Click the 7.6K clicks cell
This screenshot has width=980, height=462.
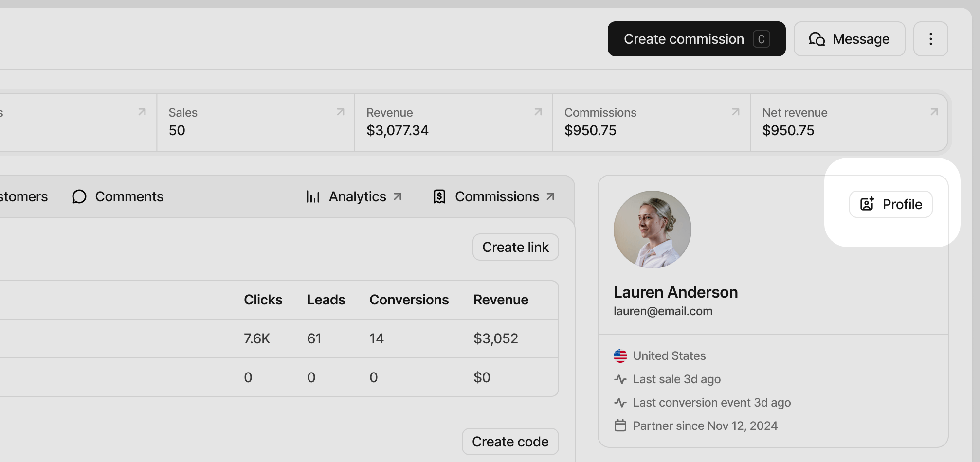click(257, 338)
